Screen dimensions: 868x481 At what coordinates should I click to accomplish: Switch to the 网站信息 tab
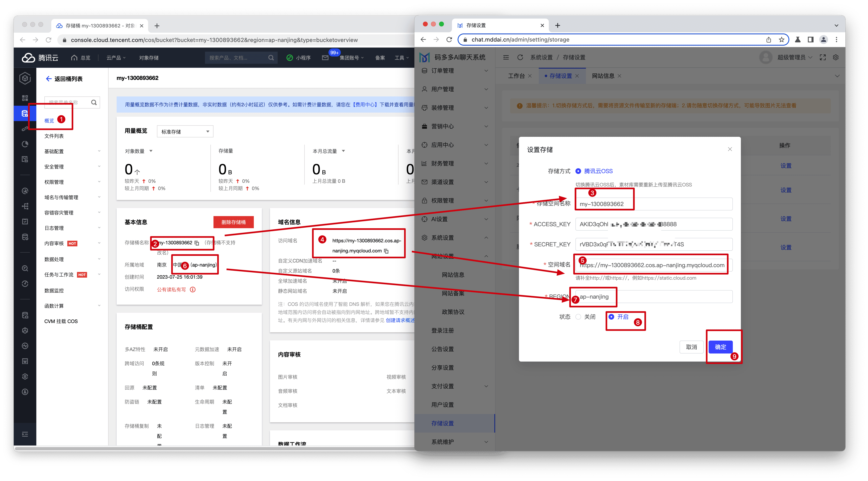coord(603,76)
